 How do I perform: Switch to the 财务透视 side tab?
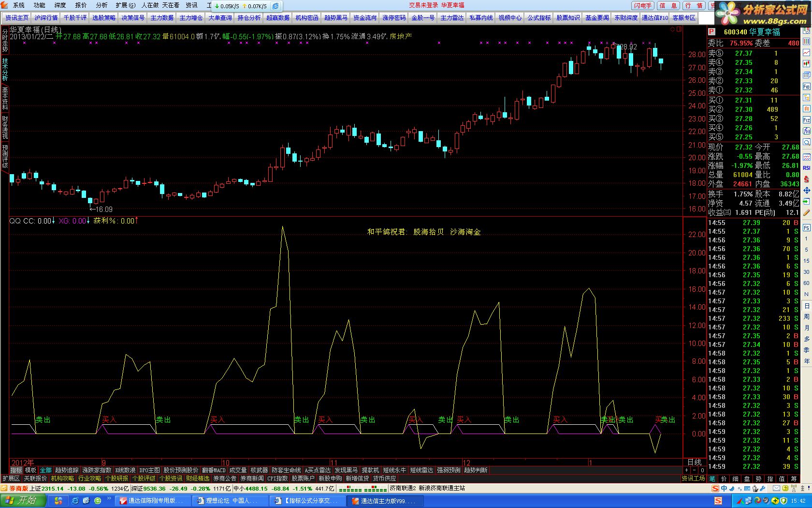tap(5, 127)
